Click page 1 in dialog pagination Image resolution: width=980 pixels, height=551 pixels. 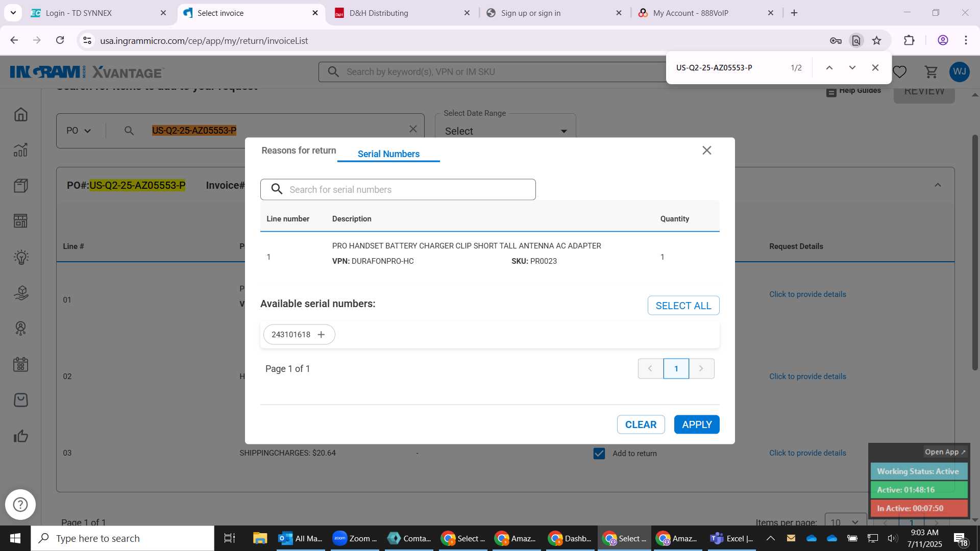(676, 369)
